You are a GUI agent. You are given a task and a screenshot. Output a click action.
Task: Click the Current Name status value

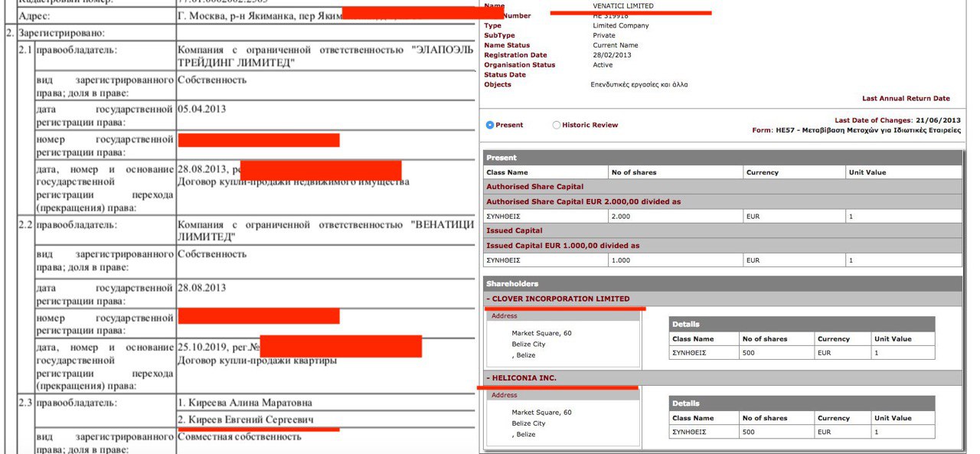[x=615, y=45]
